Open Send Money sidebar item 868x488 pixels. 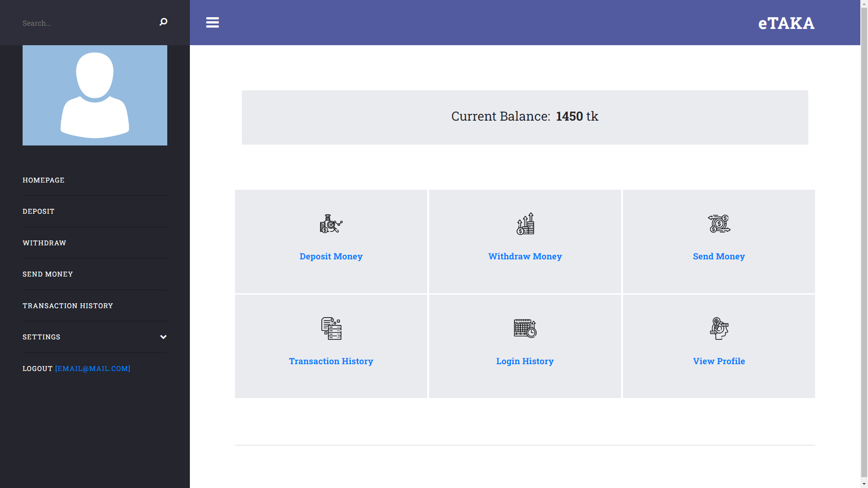(47, 274)
